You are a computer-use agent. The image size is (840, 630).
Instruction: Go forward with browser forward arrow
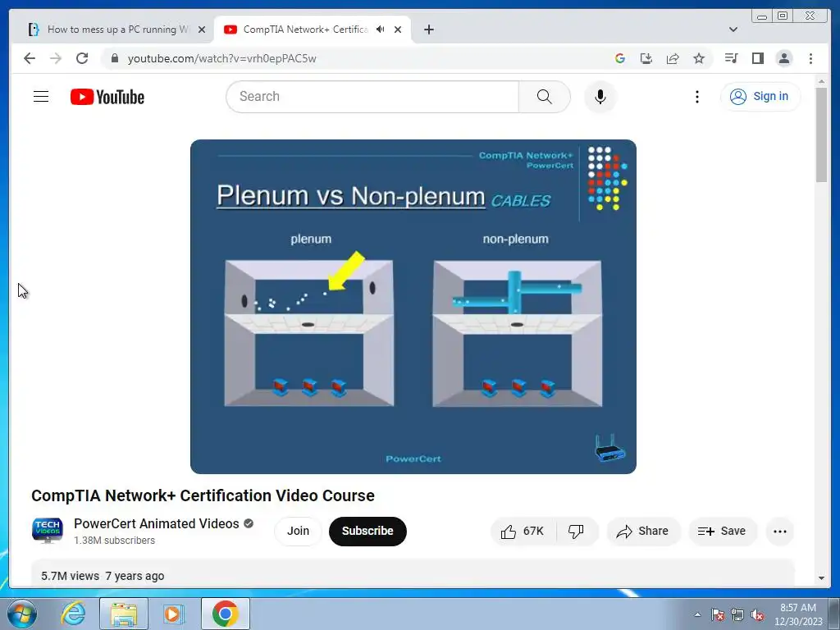click(x=56, y=58)
